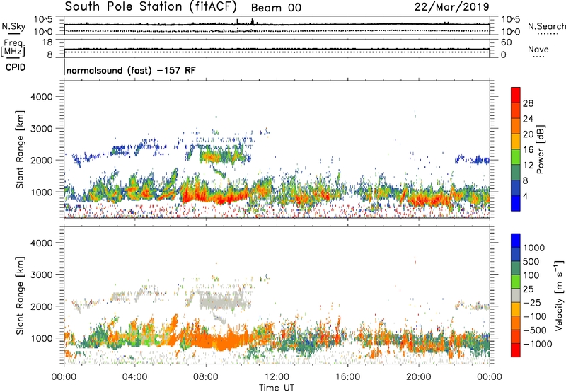Click the 'Slant Range [km]' label of power panel
Viewport: 566px width, 392px height.
coord(20,149)
